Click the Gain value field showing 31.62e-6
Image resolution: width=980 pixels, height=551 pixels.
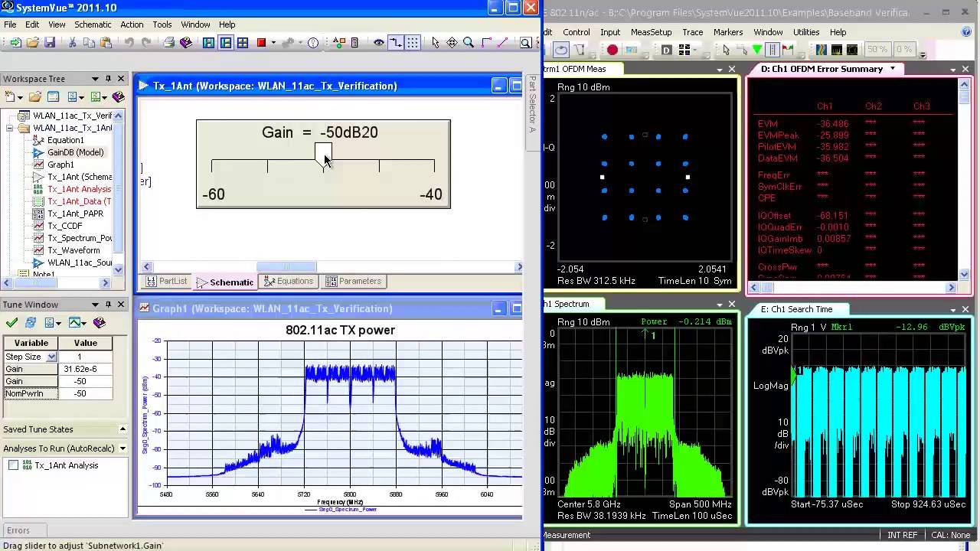click(x=85, y=369)
